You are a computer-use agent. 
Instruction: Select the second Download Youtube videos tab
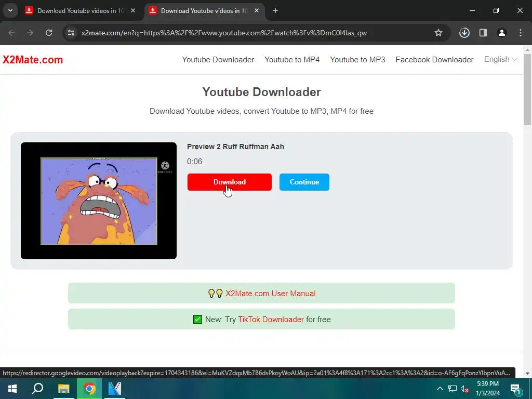click(x=205, y=11)
